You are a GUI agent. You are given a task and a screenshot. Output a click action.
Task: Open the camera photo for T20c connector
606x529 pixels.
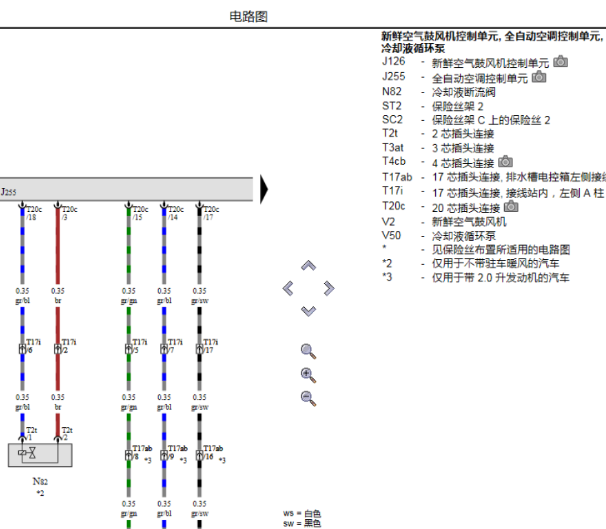[511, 207]
